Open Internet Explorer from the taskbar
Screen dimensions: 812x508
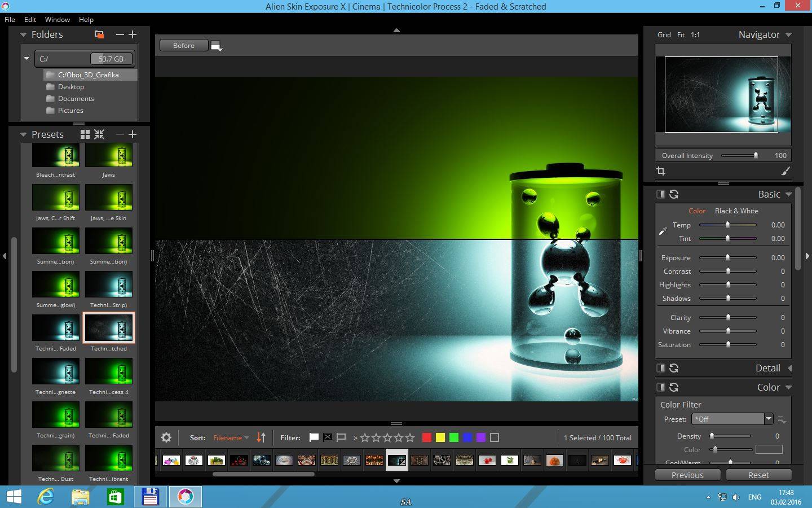(x=46, y=497)
